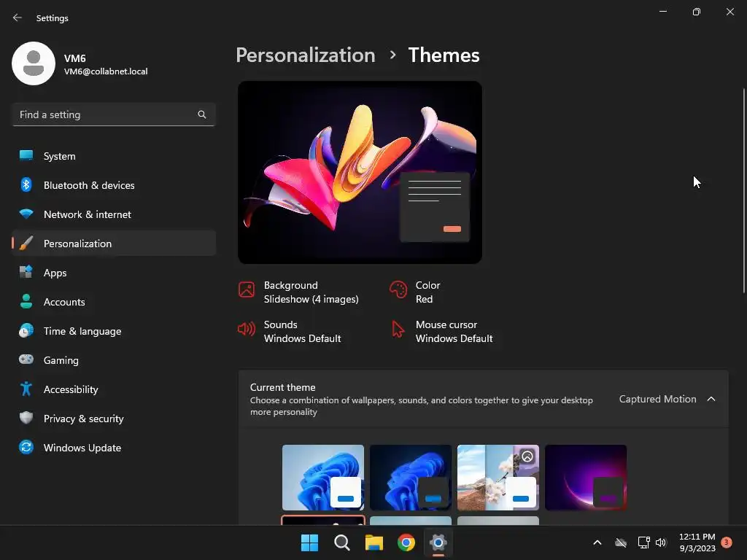Click the Background picture icon
Screen dimensions: 747x560
point(247,289)
